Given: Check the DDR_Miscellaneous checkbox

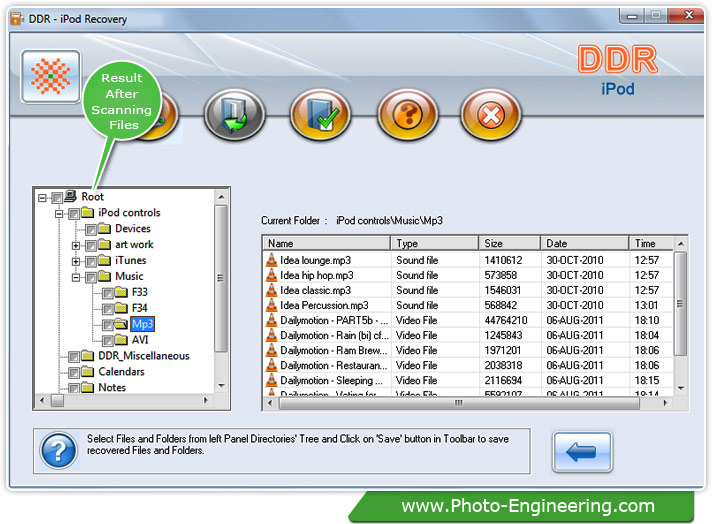Looking at the screenshot, I should [74, 357].
